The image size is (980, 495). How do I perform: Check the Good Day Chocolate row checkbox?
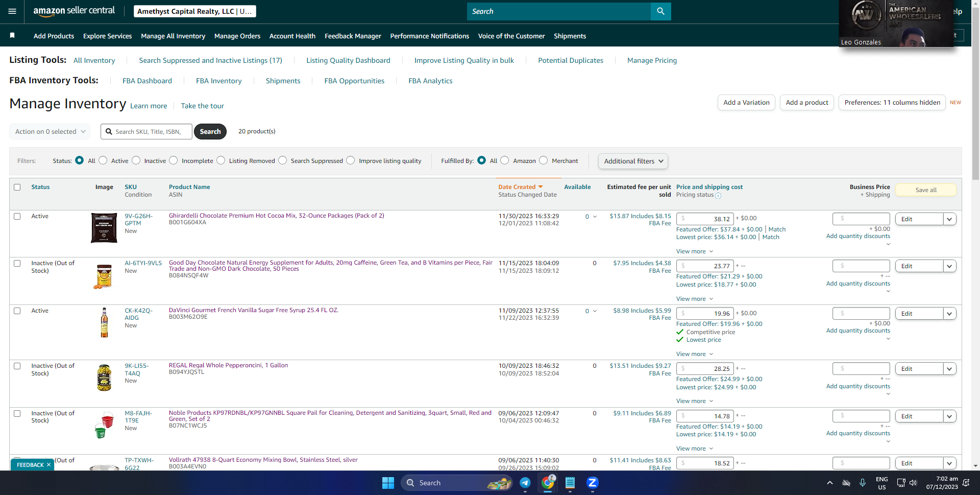(17, 264)
